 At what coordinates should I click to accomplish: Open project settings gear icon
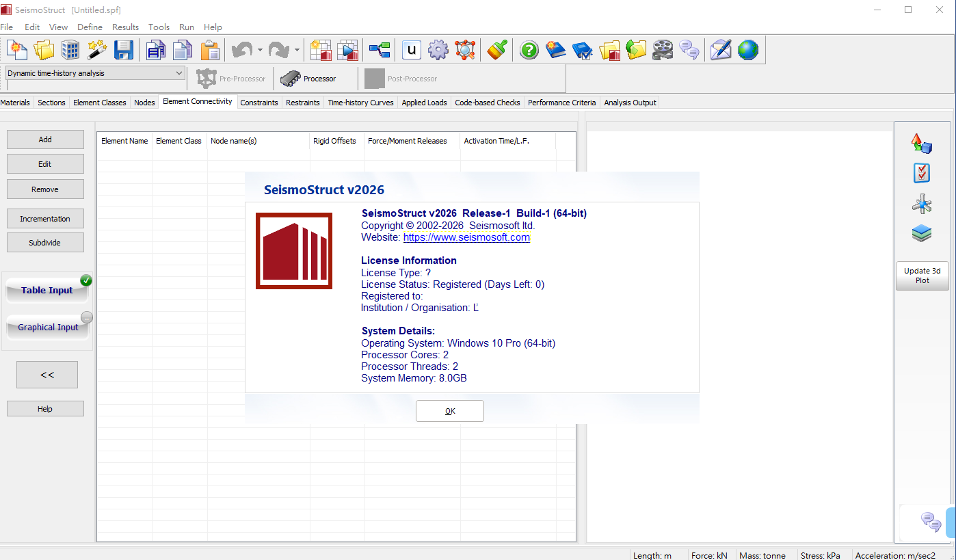[438, 50]
